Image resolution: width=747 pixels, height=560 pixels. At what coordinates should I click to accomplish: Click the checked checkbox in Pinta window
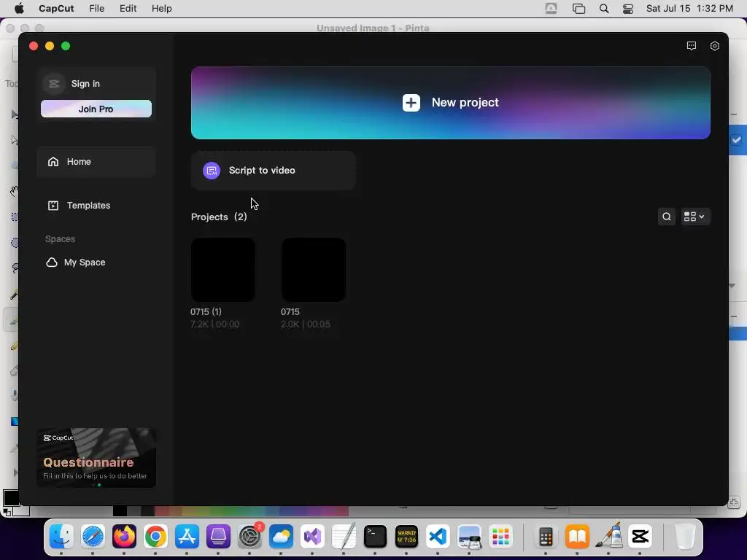[737, 140]
